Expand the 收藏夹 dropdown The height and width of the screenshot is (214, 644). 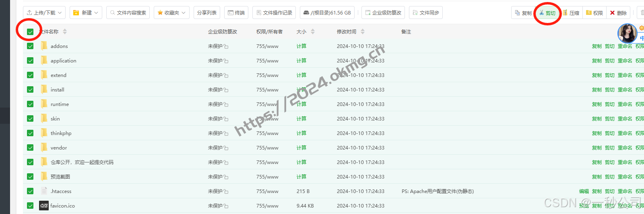pos(171,12)
